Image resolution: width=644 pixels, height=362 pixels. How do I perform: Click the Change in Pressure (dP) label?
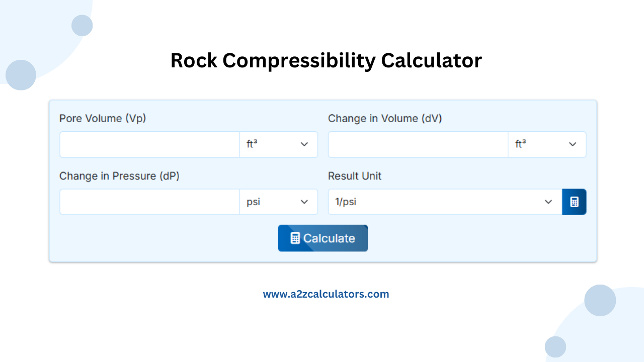pyautogui.click(x=119, y=176)
